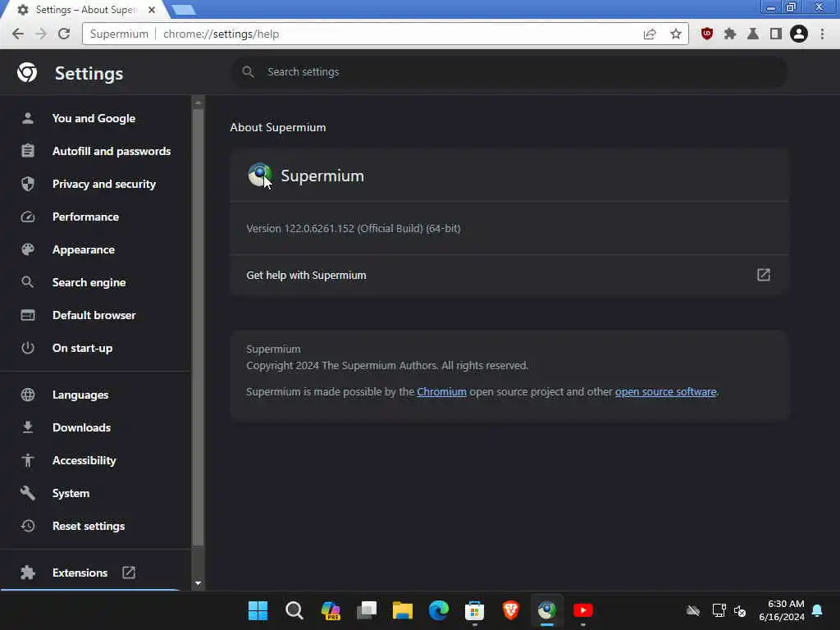Launch Copilot preview from taskbar
Screen dimensions: 840x630
click(331, 610)
